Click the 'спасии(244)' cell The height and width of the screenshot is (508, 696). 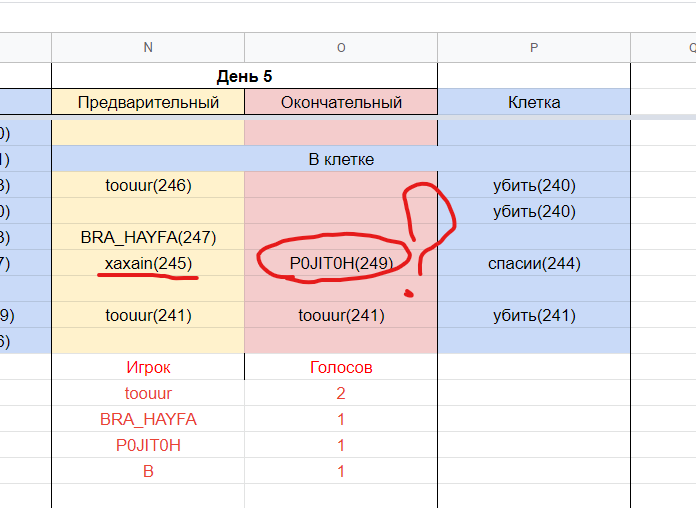tap(534, 264)
